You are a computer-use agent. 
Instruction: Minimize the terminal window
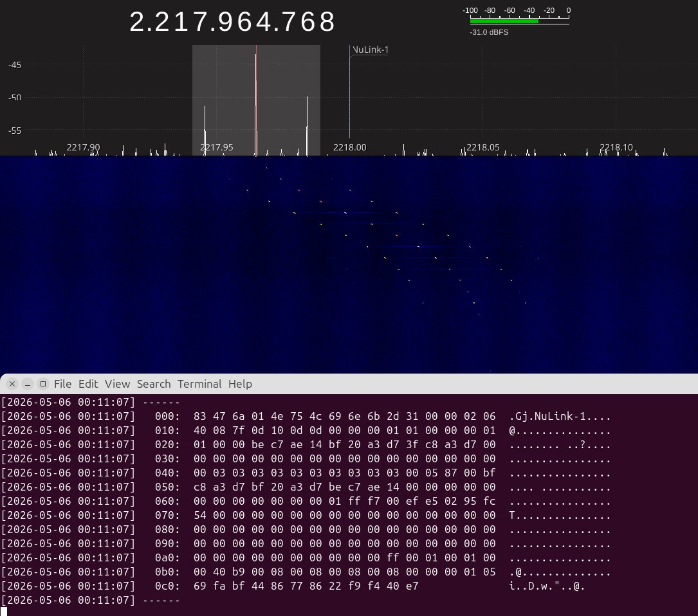[x=28, y=384]
